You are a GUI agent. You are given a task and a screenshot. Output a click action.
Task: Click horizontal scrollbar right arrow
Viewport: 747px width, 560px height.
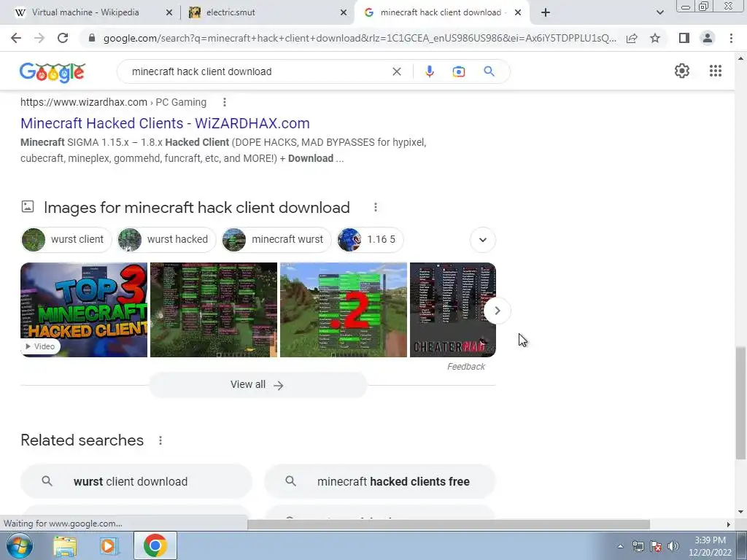[x=729, y=524]
